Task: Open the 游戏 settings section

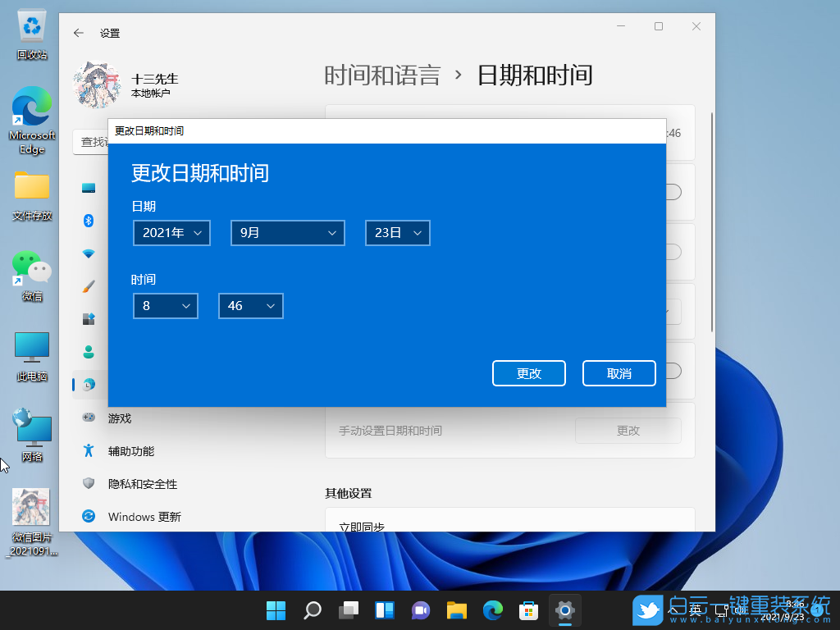Action: (x=131, y=418)
